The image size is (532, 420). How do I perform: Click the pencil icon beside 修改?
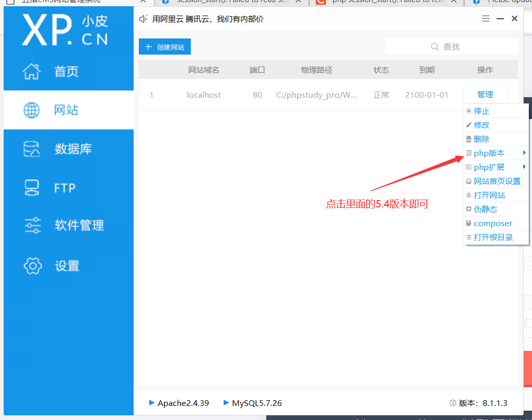469,125
